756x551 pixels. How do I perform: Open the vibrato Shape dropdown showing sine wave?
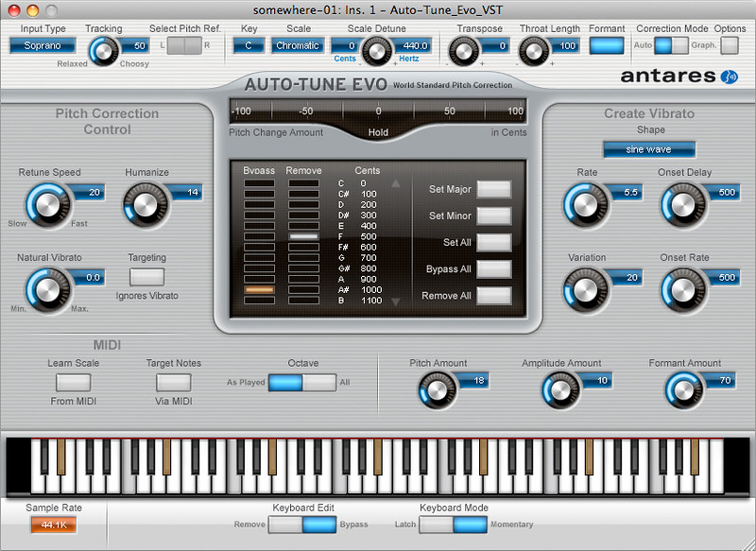(648, 148)
